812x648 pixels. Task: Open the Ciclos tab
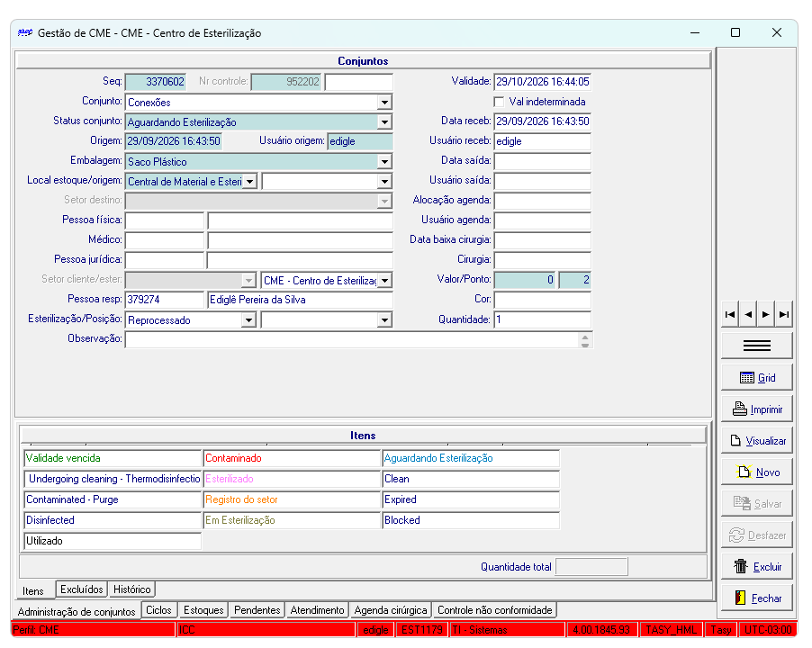[158, 609]
